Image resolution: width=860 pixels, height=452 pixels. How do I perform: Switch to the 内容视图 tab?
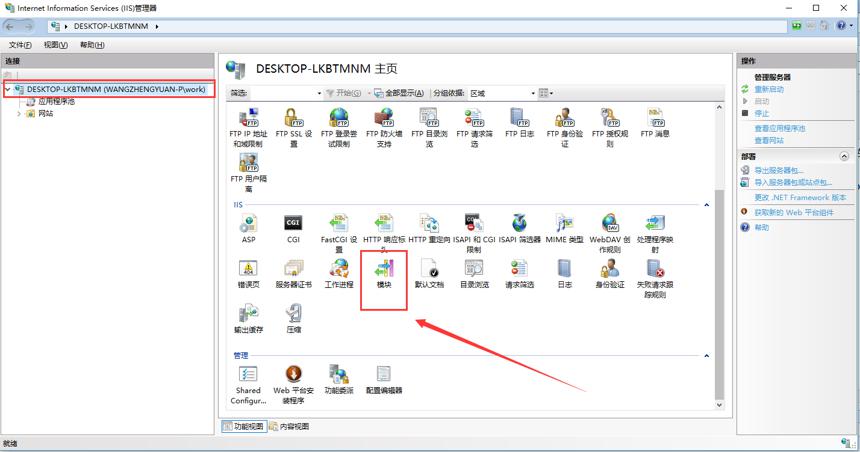(x=289, y=426)
